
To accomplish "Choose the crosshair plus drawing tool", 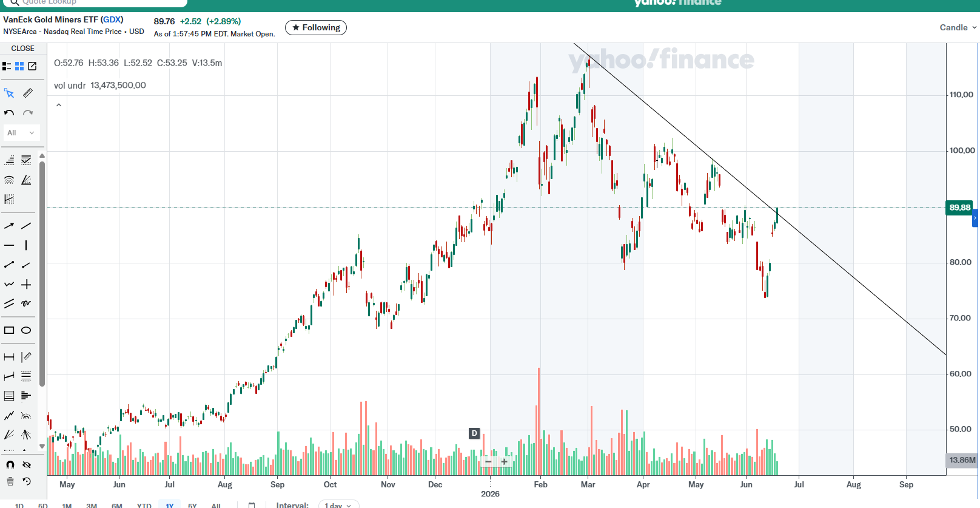I will [x=26, y=285].
